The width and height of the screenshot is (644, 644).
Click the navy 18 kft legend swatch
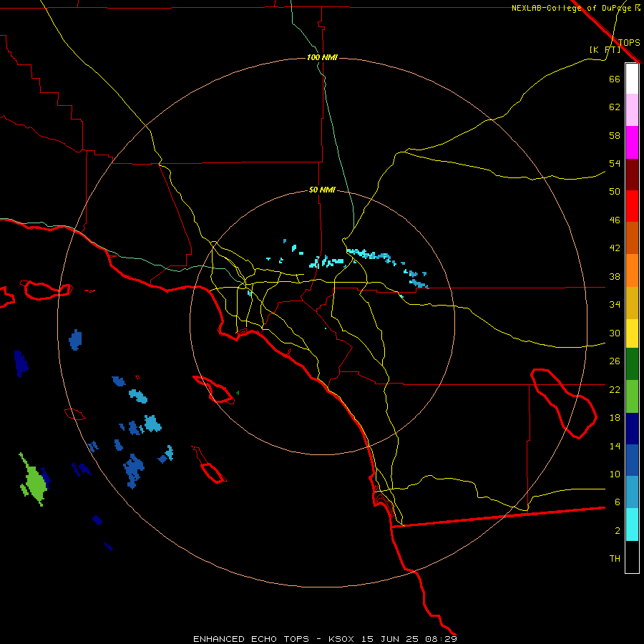[632, 429]
